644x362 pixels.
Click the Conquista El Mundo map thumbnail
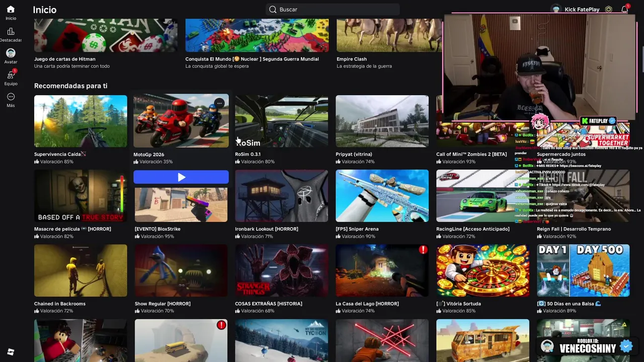coord(257,35)
